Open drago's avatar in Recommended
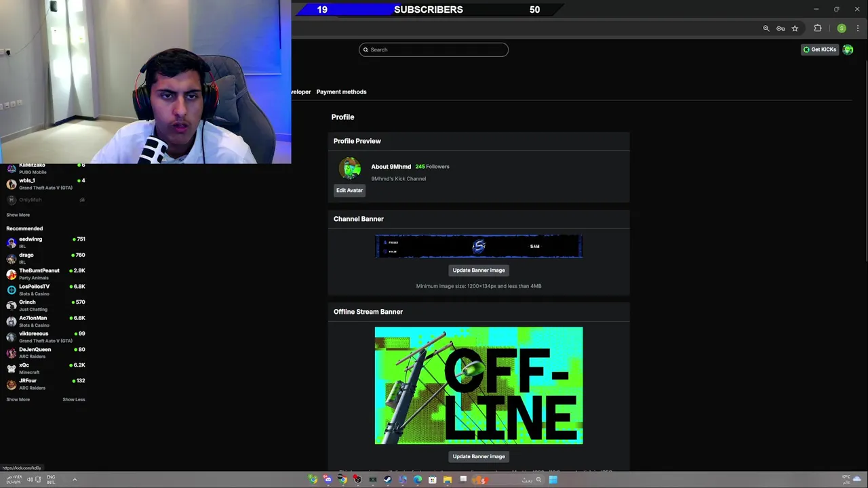The image size is (868, 488). point(12,258)
